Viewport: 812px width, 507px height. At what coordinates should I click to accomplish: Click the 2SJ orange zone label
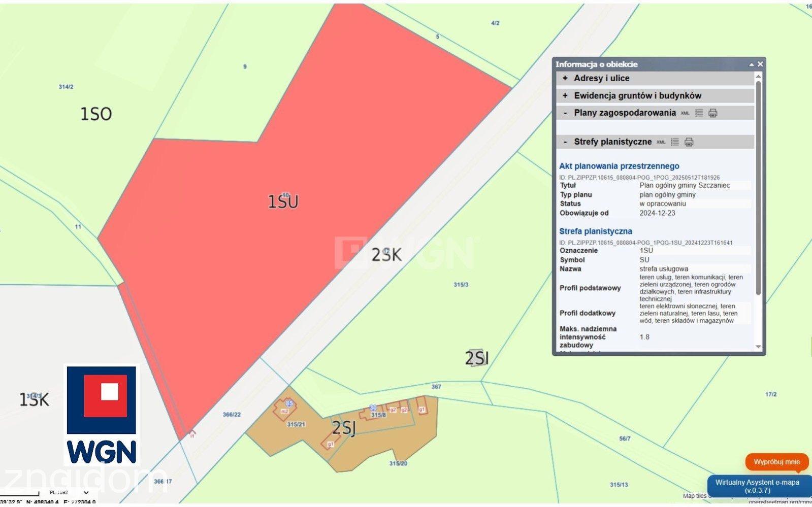coord(344,428)
